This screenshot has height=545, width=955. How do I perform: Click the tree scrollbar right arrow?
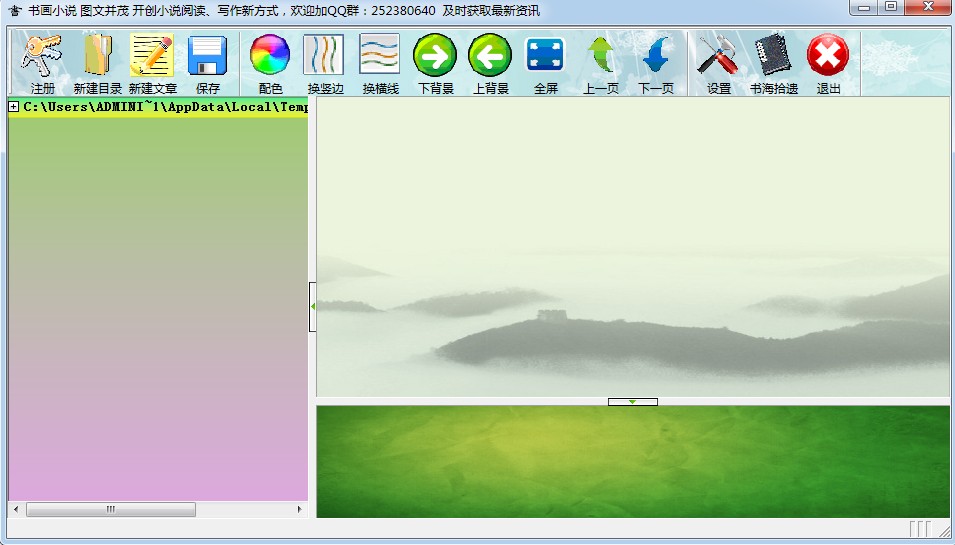[300, 509]
